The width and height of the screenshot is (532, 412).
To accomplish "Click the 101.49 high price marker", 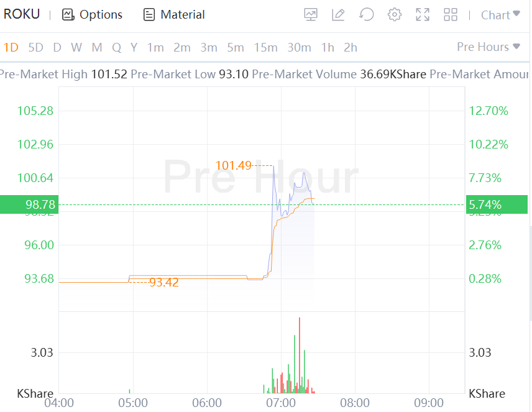I will tap(233, 165).
